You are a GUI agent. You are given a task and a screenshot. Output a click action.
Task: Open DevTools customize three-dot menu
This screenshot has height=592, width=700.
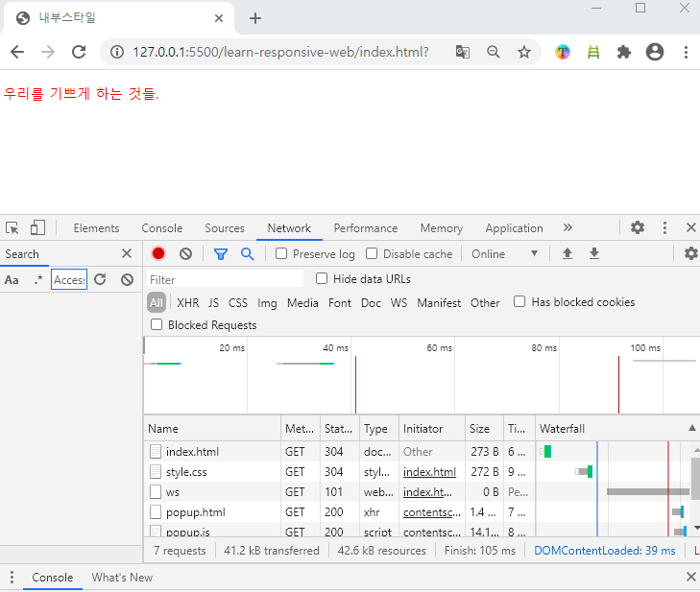pyautogui.click(x=664, y=227)
